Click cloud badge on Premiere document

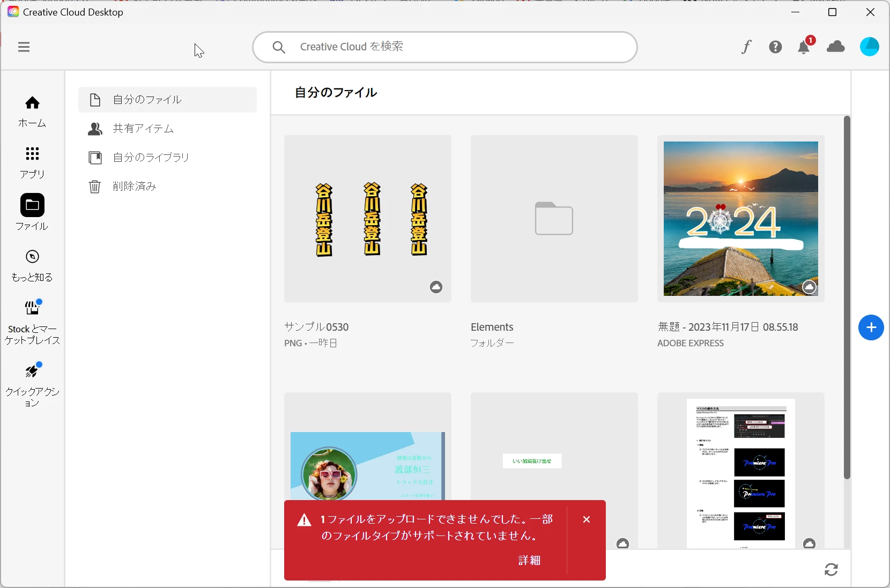[810, 544]
